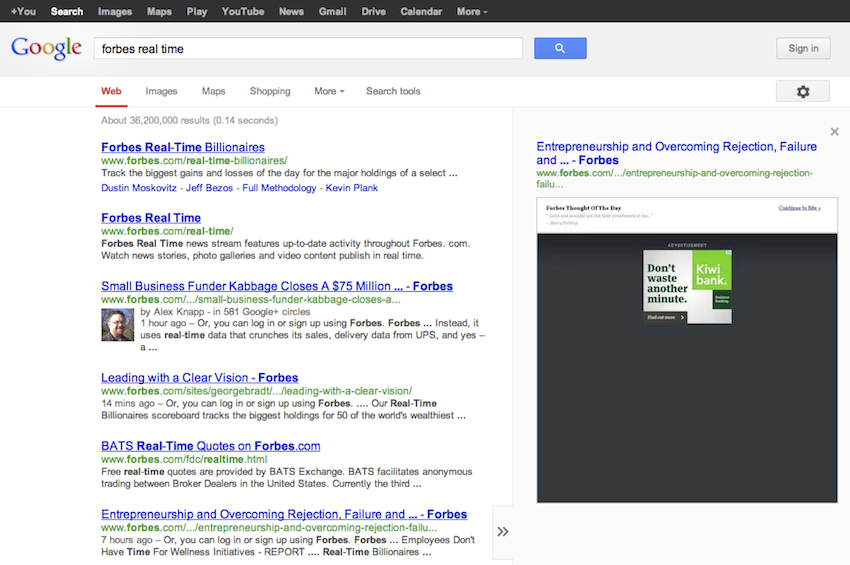Open Gmail in the top bar
The image size is (850, 565).
(332, 11)
